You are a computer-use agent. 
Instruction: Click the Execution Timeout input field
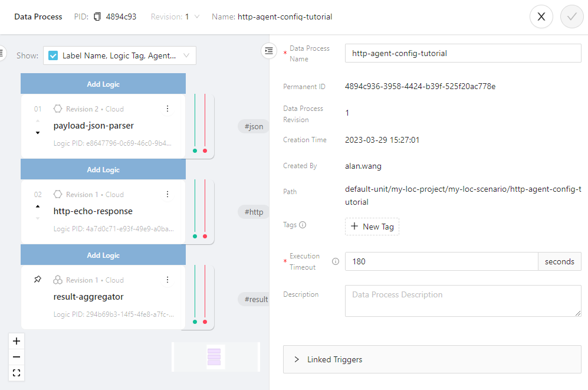(441, 261)
